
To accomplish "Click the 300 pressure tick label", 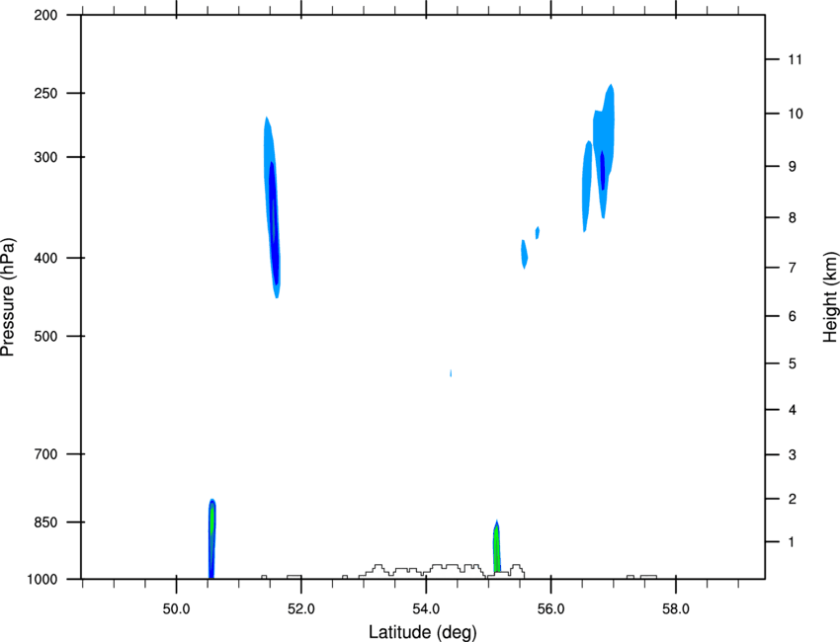I will [45, 157].
